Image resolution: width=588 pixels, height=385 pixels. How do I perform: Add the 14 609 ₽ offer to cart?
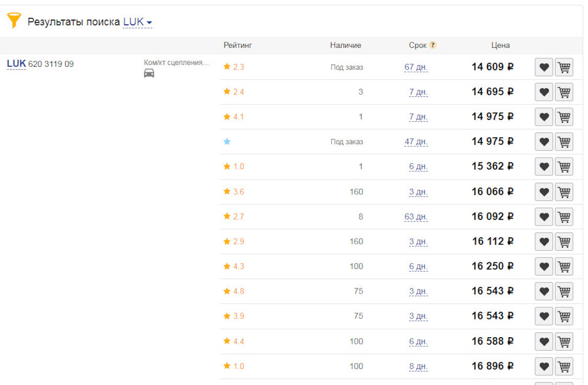coord(564,67)
